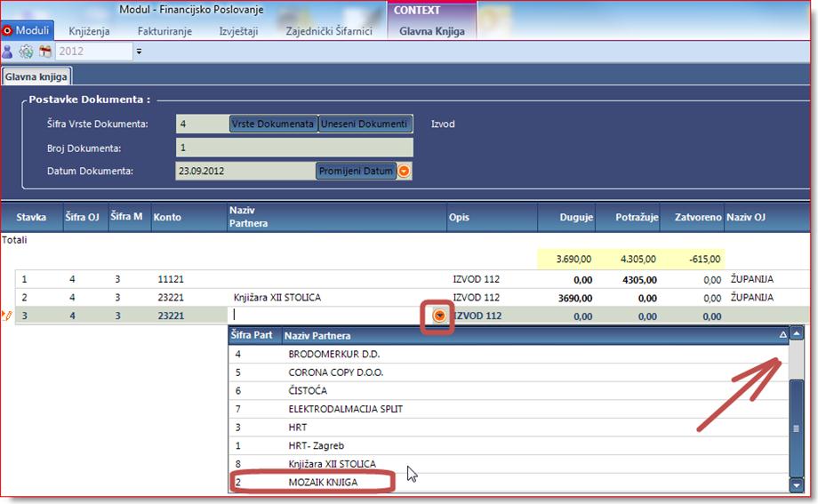Open partner dropdown arrow in row 3
The width and height of the screenshot is (818, 504).
[x=439, y=316]
